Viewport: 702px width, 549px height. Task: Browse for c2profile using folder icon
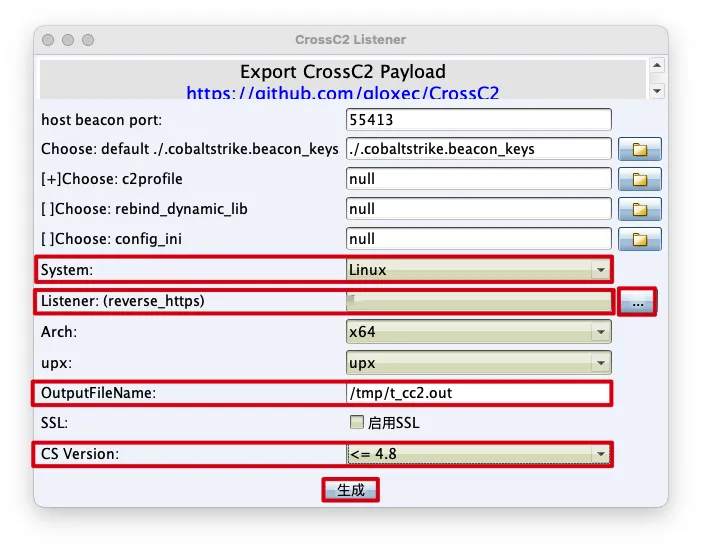pyautogui.click(x=640, y=180)
